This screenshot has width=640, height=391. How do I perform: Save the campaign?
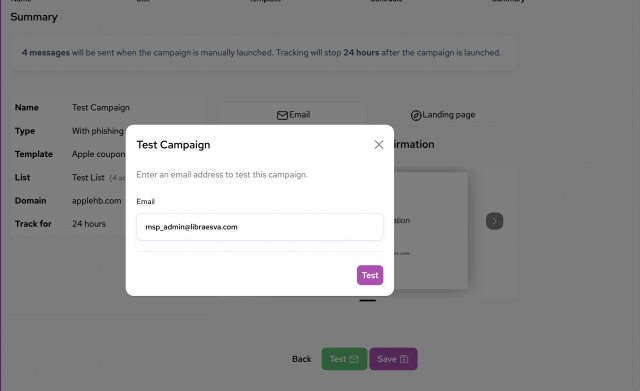click(x=393, y=359)
